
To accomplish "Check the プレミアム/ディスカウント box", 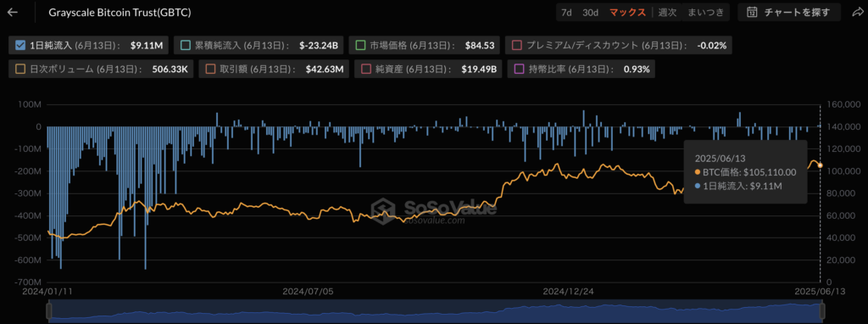I will coord(518,46).
